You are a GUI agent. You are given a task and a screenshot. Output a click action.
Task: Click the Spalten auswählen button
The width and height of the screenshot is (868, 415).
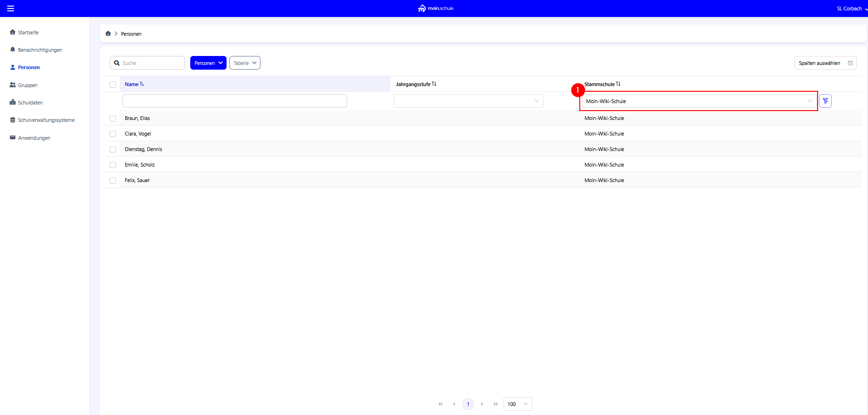[825, 63]
